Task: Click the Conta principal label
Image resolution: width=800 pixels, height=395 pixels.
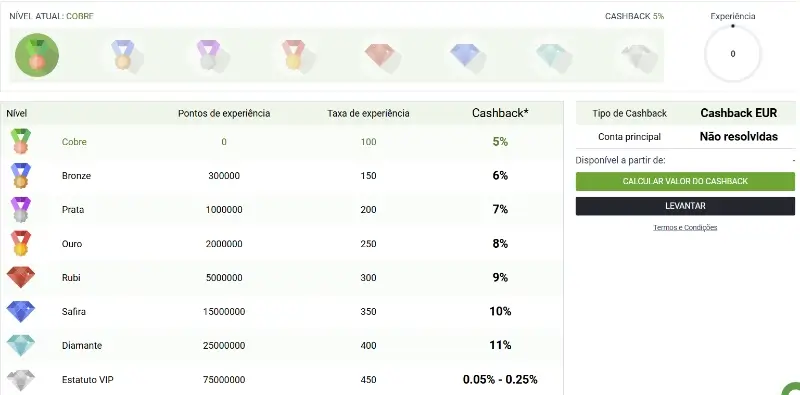Action: [630, 137]
